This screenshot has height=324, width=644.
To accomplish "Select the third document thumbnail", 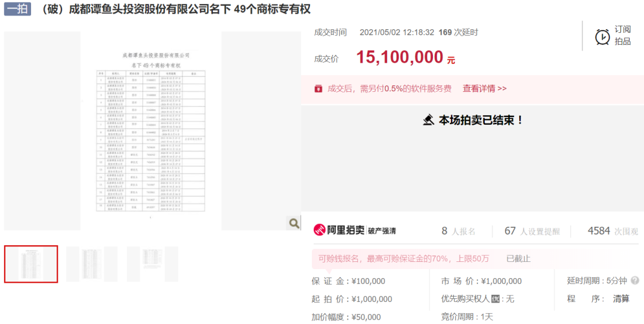I will [x=152, y=264].
